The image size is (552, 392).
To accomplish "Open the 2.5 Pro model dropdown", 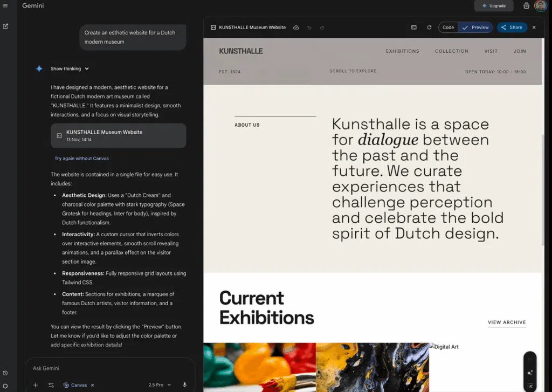I will (160, 385).
